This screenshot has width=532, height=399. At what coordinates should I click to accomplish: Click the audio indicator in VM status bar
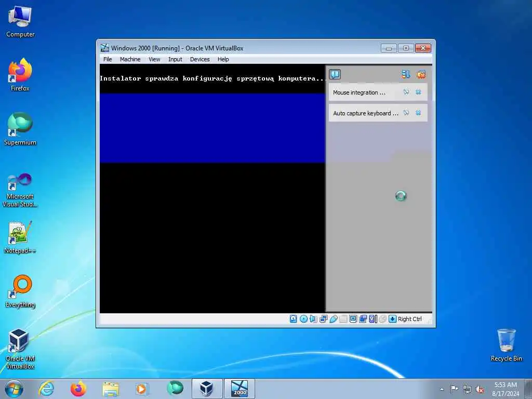click(313, 319)
